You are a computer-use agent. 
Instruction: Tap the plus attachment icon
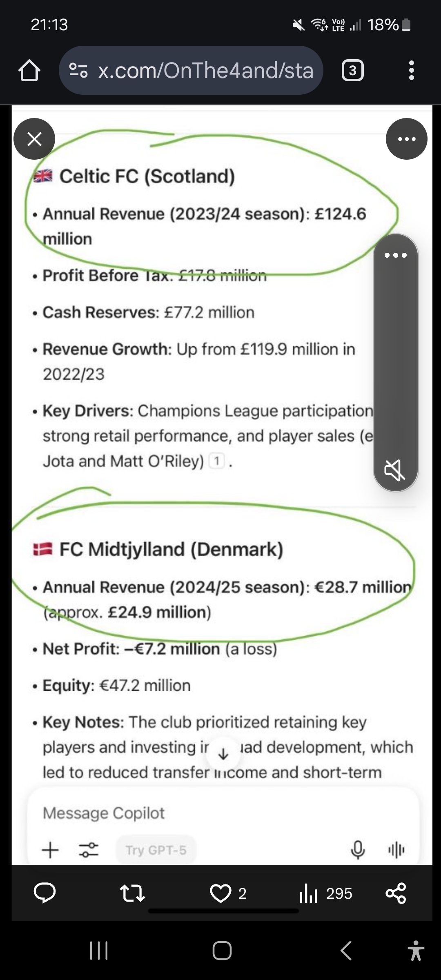coord(50,850)
